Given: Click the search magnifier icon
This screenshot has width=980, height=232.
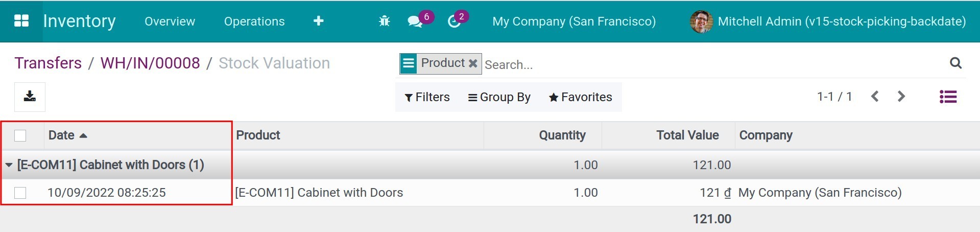Looking at the screenshot, I should pos(955,63).
